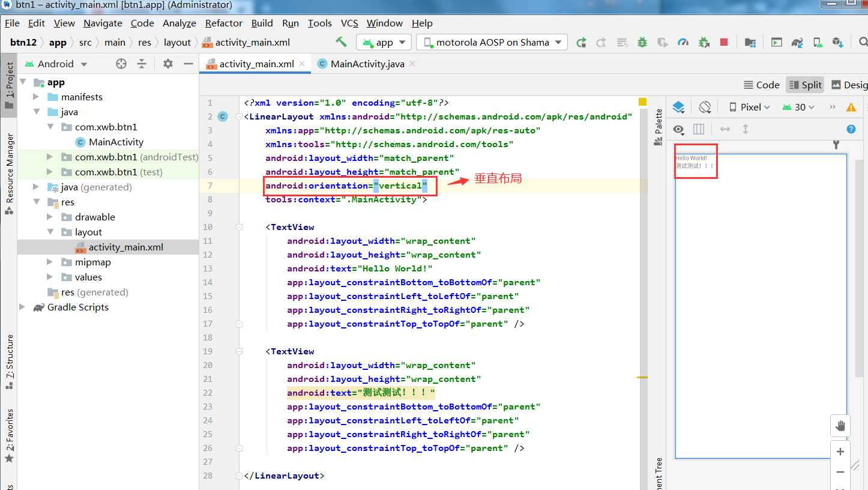The height and width of the screenshot is (490, 868).
Task: Stop the running app with red square icon
Action: (x=724, y=42)
